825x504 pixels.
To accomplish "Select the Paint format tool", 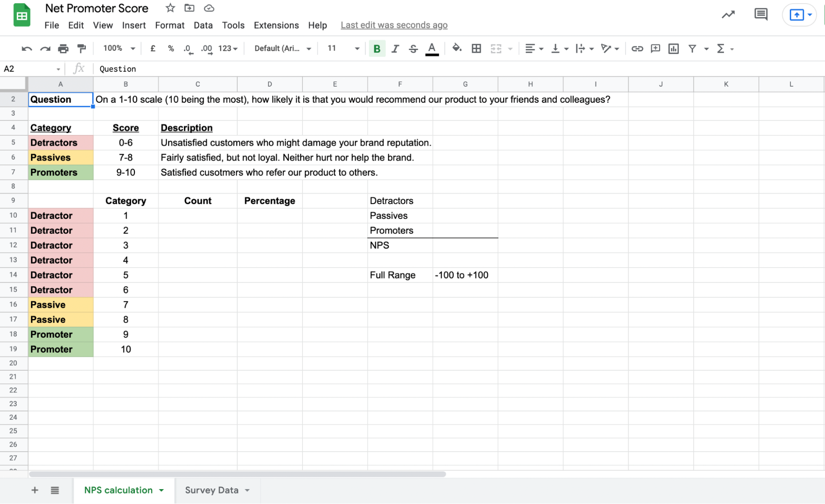I will pyautogui.click(x=81, y=48).
